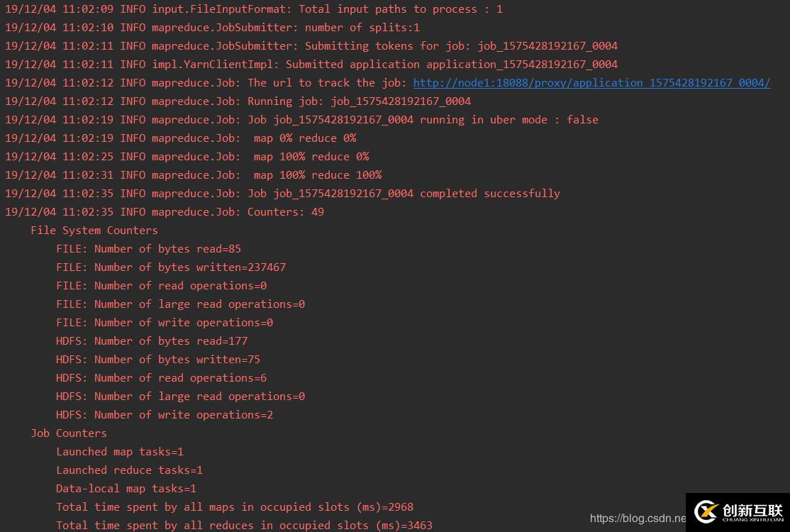Click the 'map 100% reduce 100%' progress line

(x=193, y=174)
